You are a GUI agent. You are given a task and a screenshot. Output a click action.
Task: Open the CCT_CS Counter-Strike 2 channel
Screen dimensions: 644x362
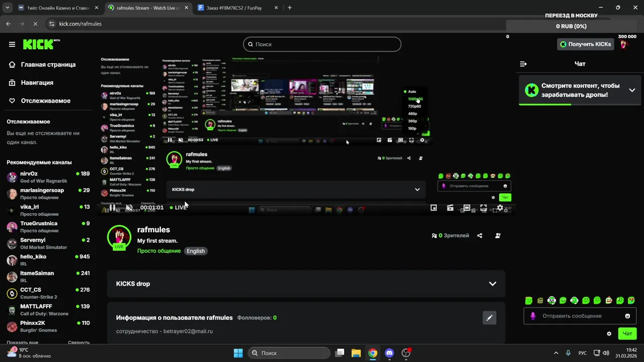click(x=48, y=293)
